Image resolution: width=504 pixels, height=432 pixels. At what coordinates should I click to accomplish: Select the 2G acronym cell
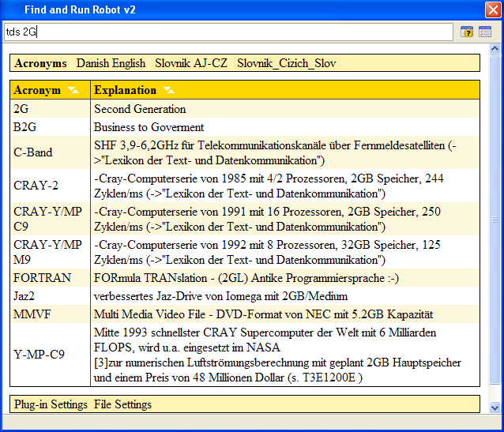point(50,109)
